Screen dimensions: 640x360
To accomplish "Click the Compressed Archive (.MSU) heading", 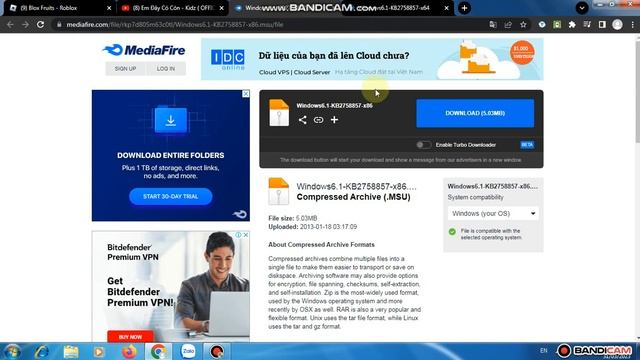I will pyautogui.click(x=353, y=197).
